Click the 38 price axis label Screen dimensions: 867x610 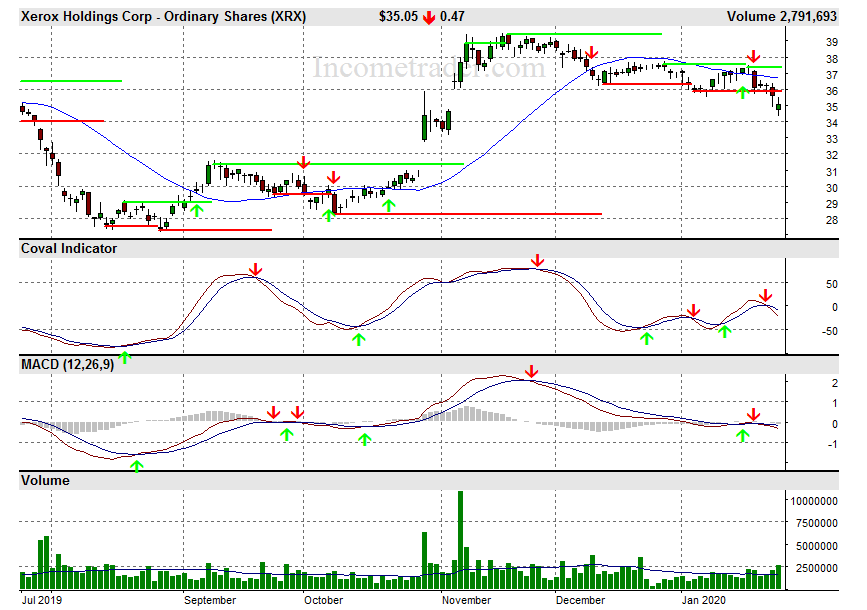point(832,59)
